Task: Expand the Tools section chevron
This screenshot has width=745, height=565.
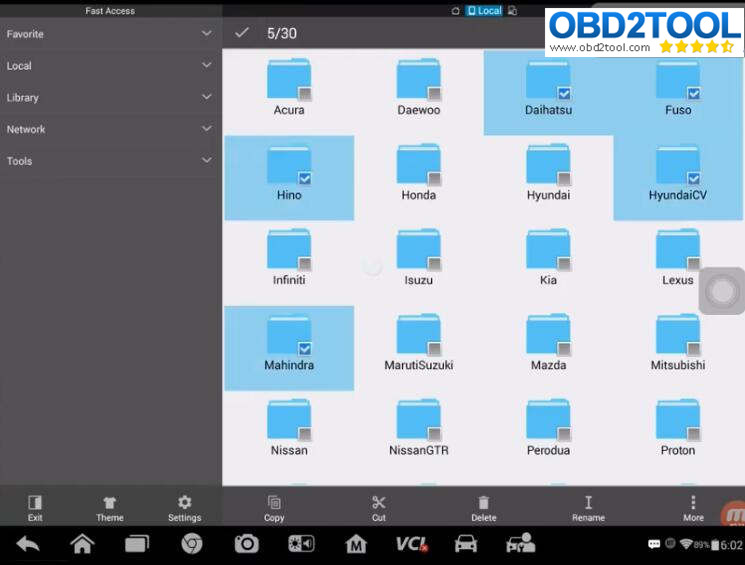Action: [x=207, y=160]
